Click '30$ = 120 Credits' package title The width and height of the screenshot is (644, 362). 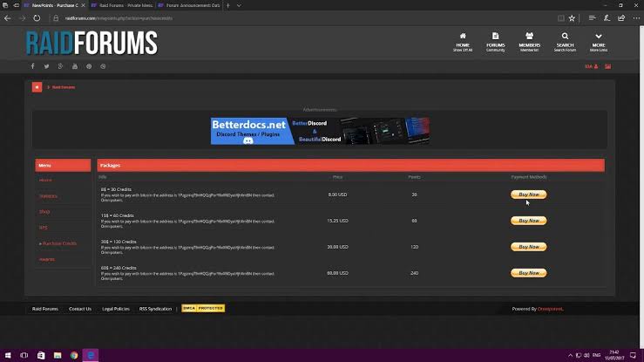click(119, 242)
